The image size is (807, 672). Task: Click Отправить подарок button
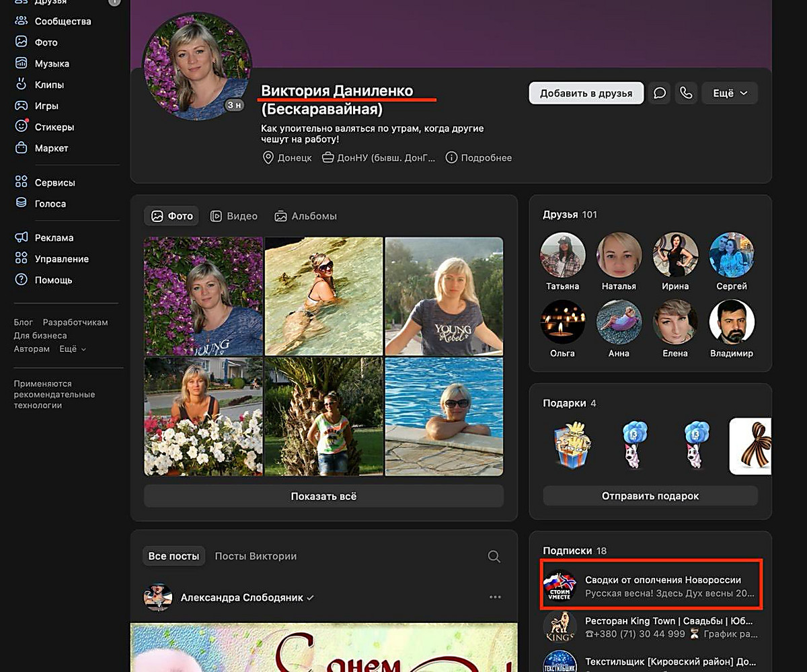(650, 496)
